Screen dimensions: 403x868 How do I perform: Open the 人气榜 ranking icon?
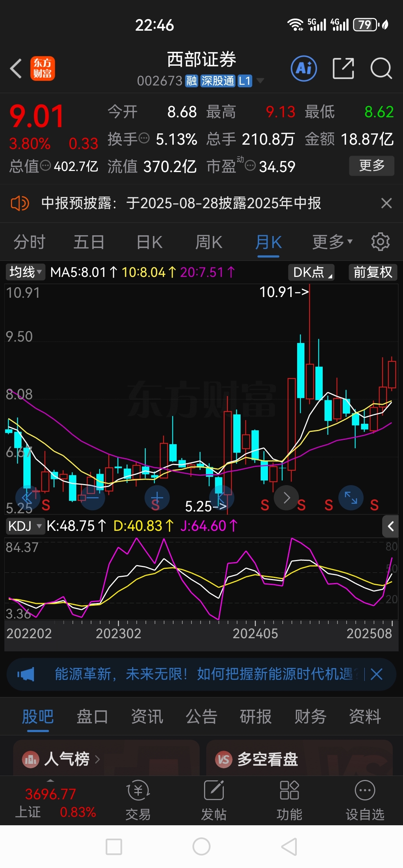click(x=31, y=759)
